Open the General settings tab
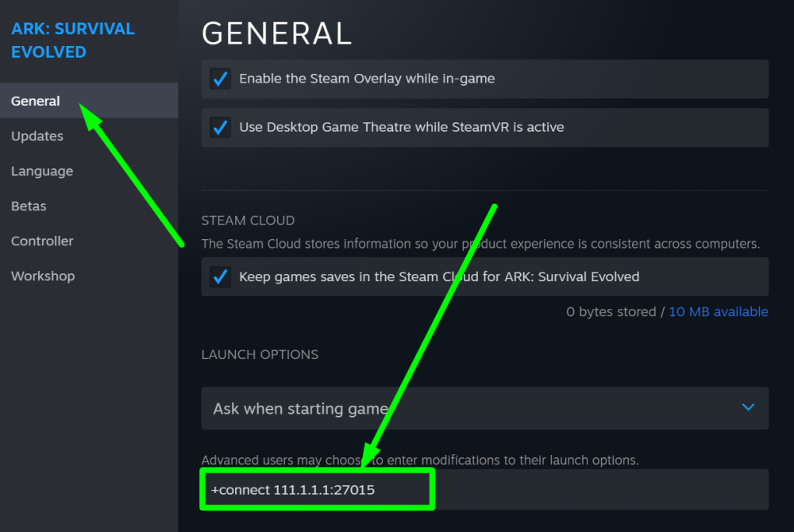This screenshot has height=532, width=794. point(89,101)
